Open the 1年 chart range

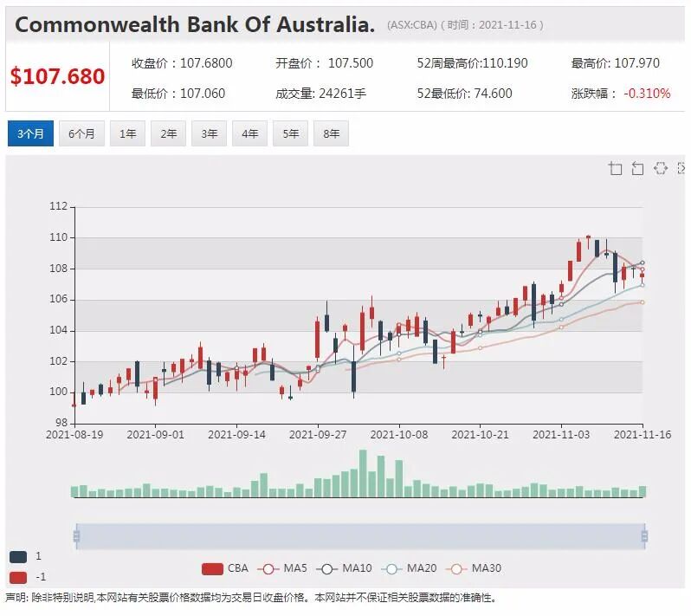point(127,133)
